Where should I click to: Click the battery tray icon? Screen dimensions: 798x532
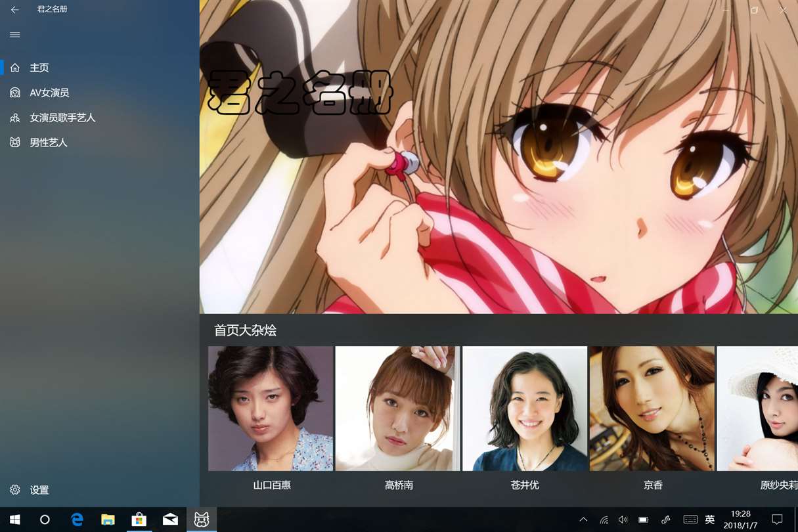pos(644,520)
